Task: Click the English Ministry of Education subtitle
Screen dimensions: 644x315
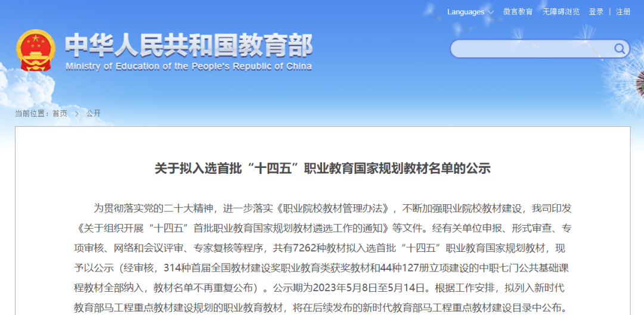Action: [188, 67]
